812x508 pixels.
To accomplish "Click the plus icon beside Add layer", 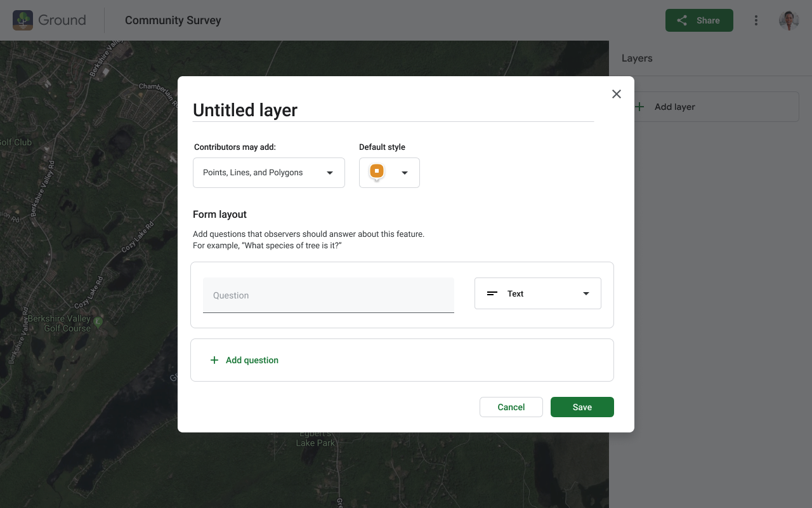I will pos(639,106).
